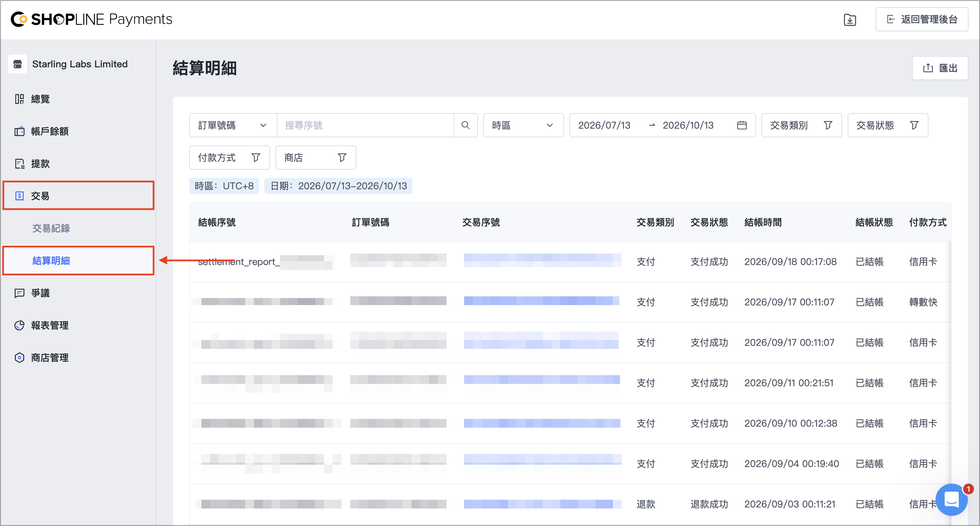The image size is (980, 526).
Task: Open the 商店 filter dropdown
Action: click(315, 158)
